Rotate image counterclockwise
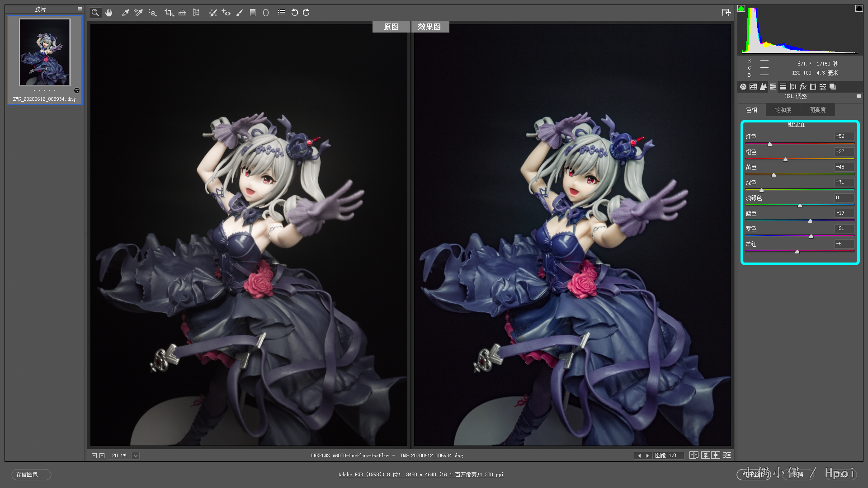868x488 pixels. pos(294,13)
